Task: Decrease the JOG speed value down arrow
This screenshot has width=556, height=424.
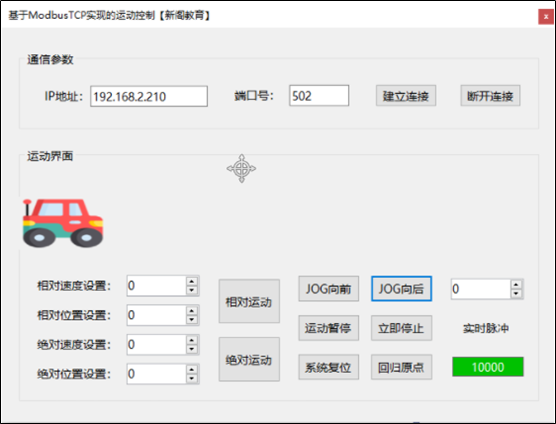Action: pos(516,294)
